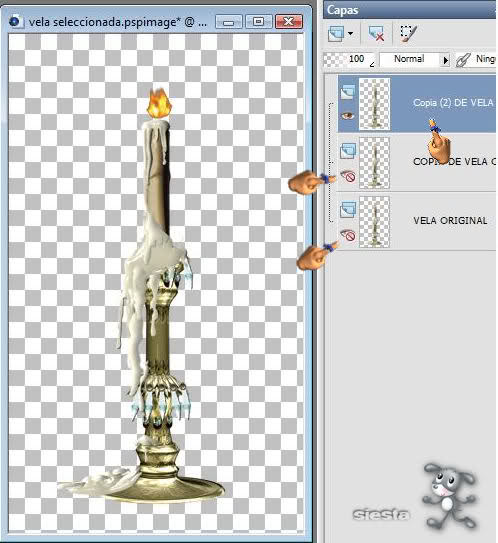Click raster layer type icon of VELA ORIGINAL
Image resolution: width=498 pixels, height=543 pixels.
(348, 210)
